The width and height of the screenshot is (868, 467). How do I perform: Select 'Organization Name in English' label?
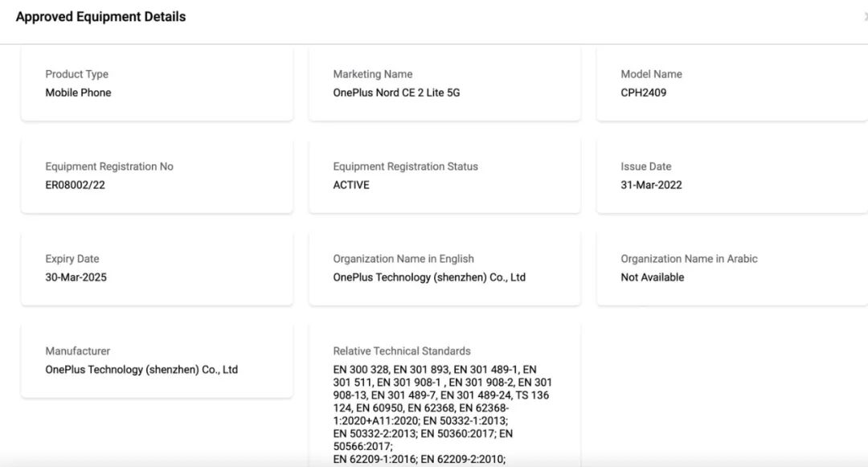403,259
